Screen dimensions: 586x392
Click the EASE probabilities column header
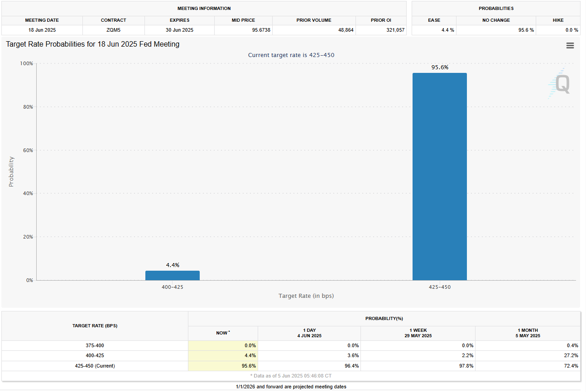tap(434, 20)
